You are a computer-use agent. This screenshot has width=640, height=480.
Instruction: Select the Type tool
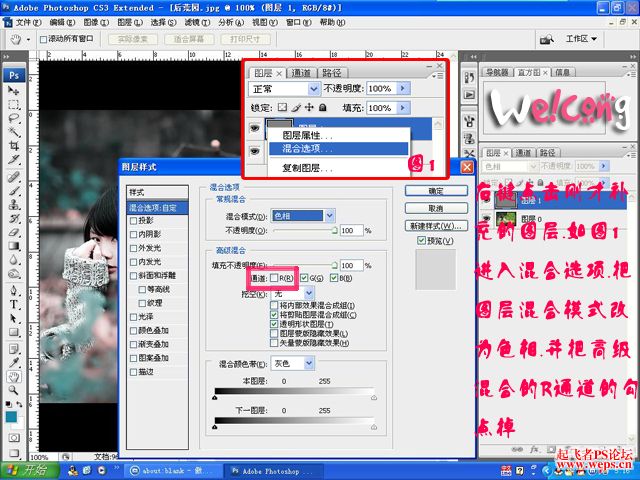[x=13, y=304]
